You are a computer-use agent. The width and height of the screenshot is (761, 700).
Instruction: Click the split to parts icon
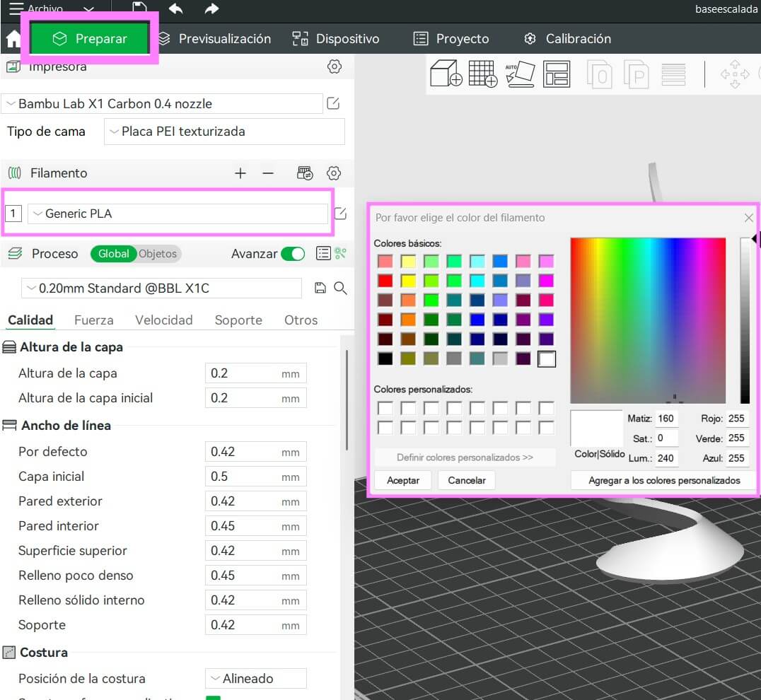click(x=636, y=74)
